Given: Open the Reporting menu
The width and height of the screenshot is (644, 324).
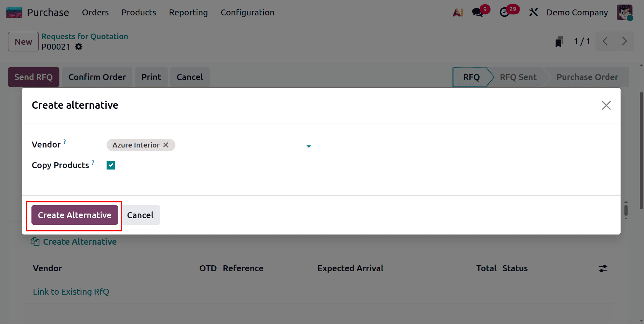Looking at the screenshot, I should 188,13.
